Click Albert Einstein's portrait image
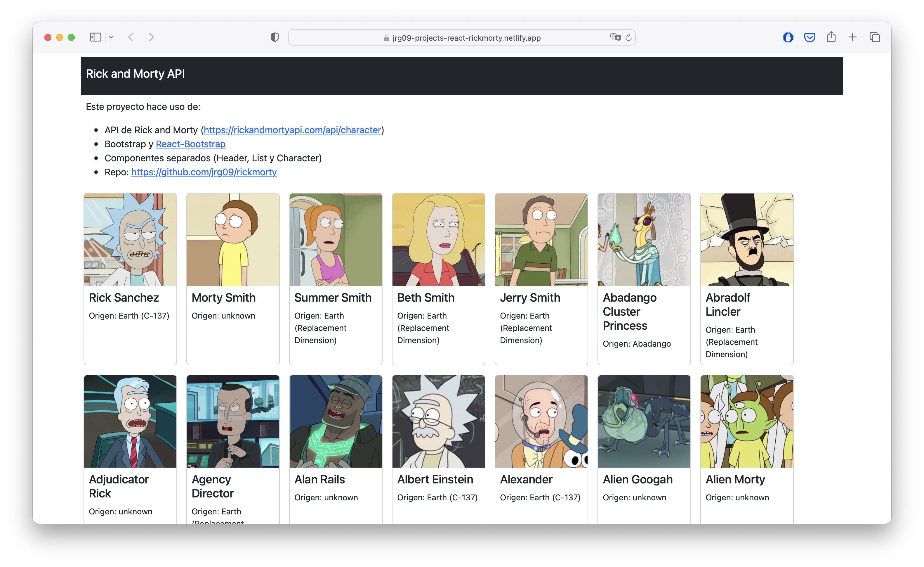This screenshot has height=567, width=924. (x=438, y=421)
